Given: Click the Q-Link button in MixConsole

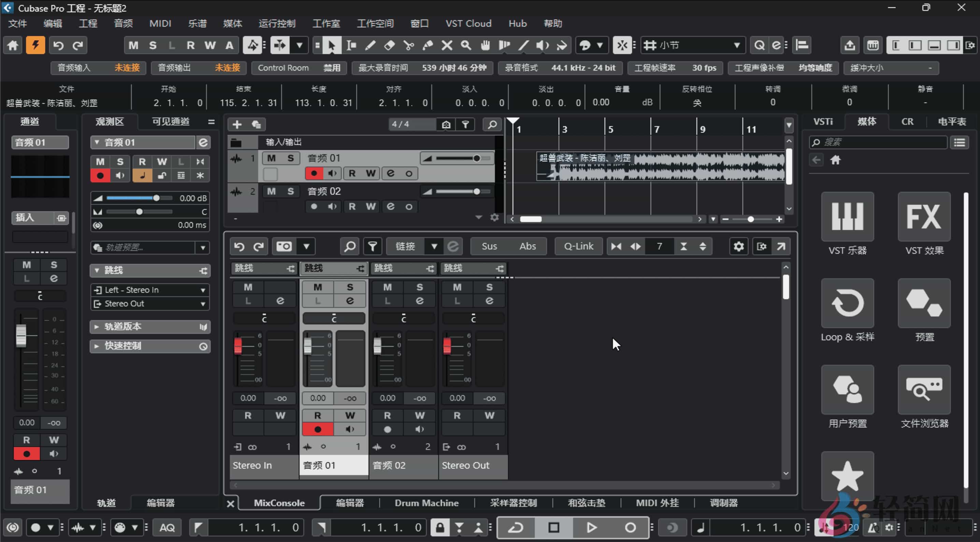Looking at the screenshot, I should [x=578, y=246].
